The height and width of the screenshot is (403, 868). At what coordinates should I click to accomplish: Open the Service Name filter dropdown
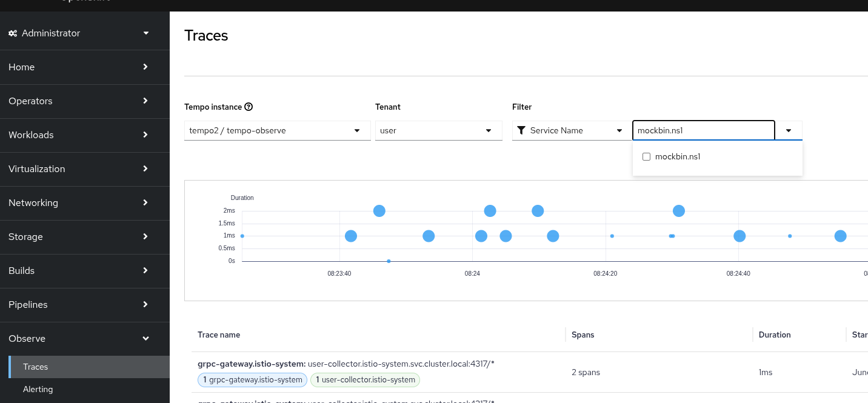570,130
